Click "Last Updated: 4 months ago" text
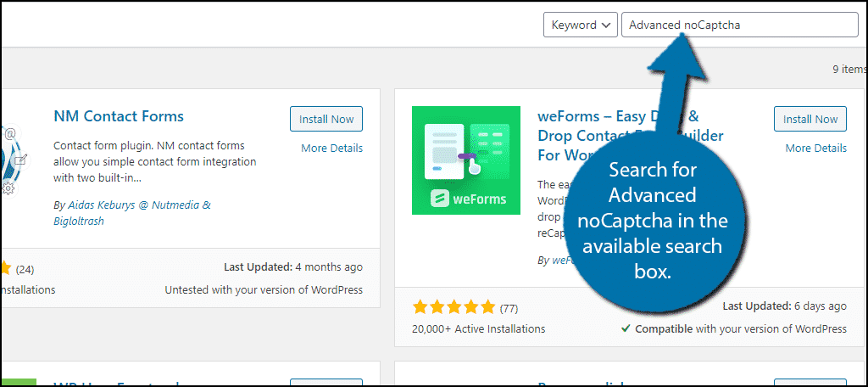Image resolution: width=868 pixels, height=387 pixels. coord(293,266)
